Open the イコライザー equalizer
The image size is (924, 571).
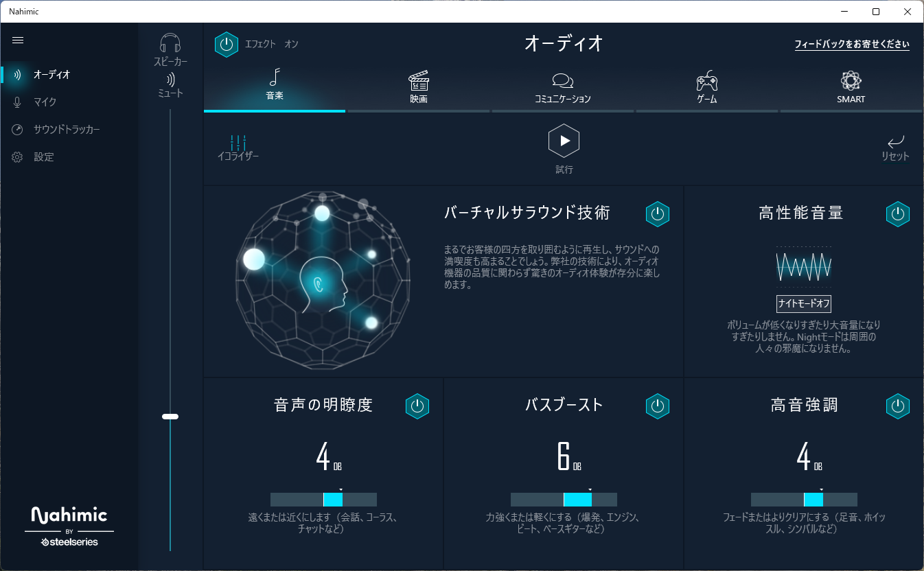[238, 148]
